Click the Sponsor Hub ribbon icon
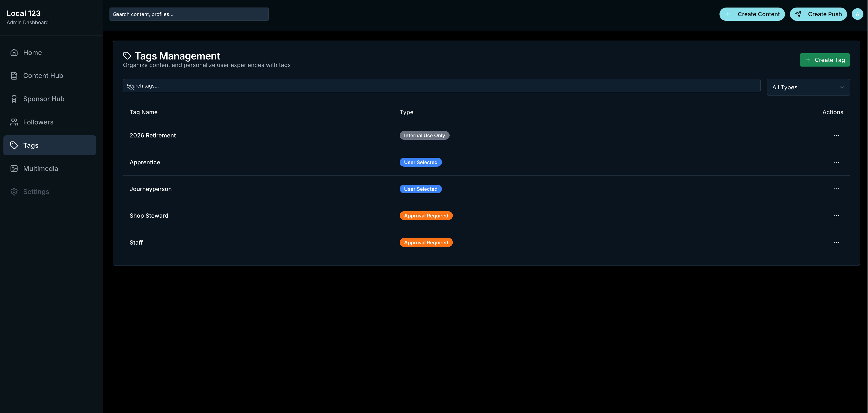868x413 pixels. (14, 99)
